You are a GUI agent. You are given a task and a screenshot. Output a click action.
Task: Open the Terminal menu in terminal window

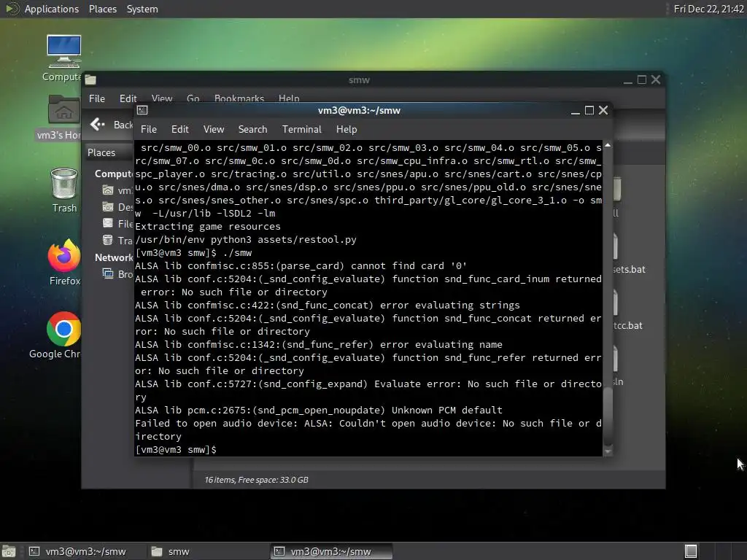tap(301, 130)
